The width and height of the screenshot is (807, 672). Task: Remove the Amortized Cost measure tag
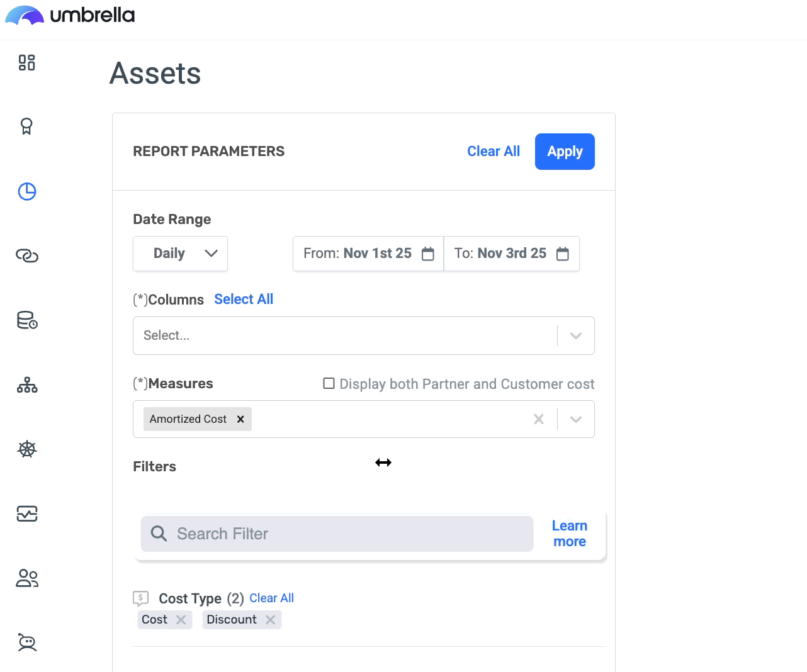240,419
